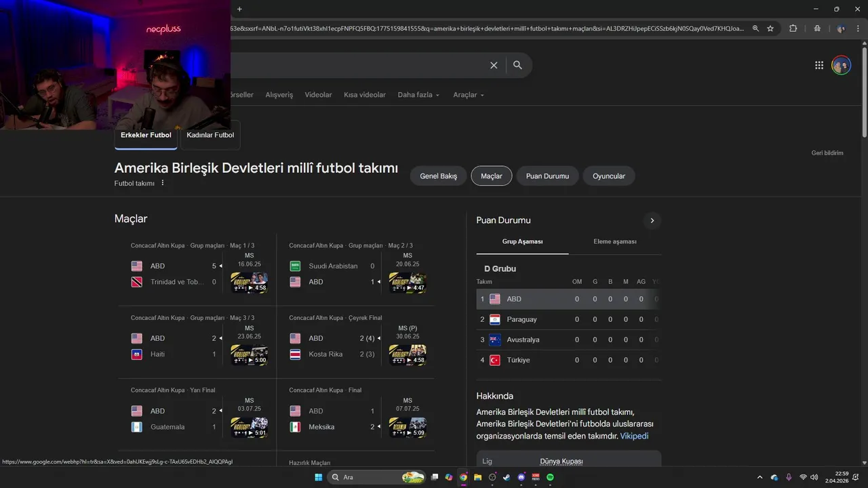This screenshot has height=488, width=868.
Task: Click the browser address bar URL
Action: click(x=488, y=28)
